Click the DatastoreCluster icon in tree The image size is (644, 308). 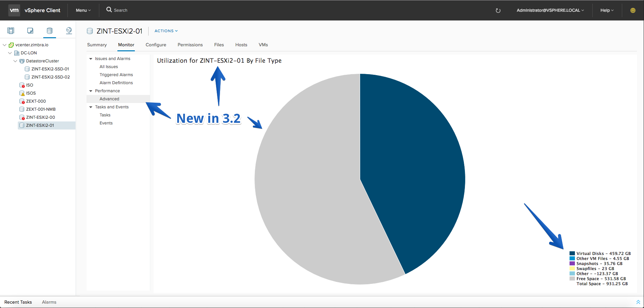(x=22, y=61)
